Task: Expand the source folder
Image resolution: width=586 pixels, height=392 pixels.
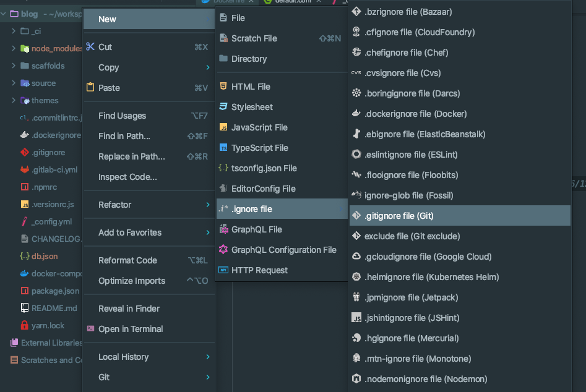Action: (14, 83)
